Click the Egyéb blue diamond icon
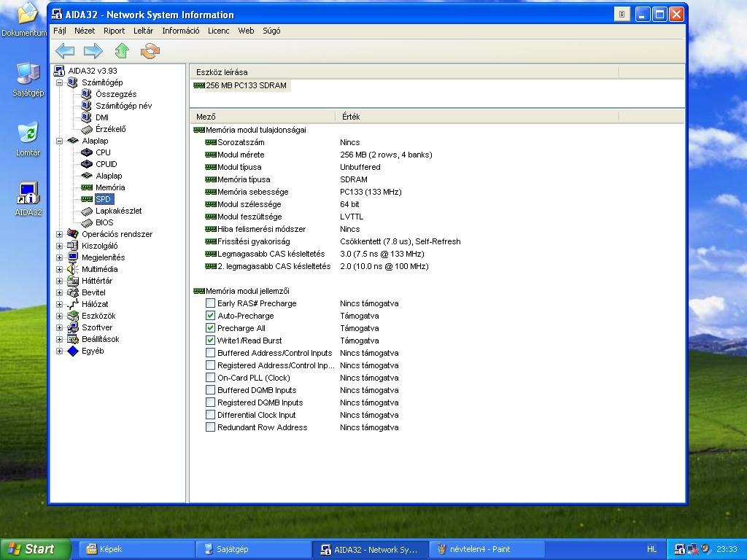The image size is (747, 560). [72, 351]
